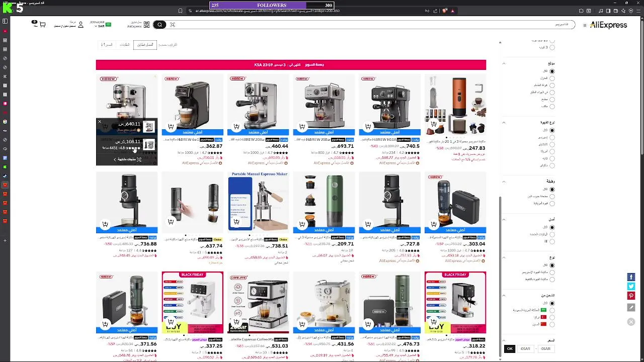Select the IT origin radio option
This screenshot has height=362, width=644.
click(x=552, y=241)
